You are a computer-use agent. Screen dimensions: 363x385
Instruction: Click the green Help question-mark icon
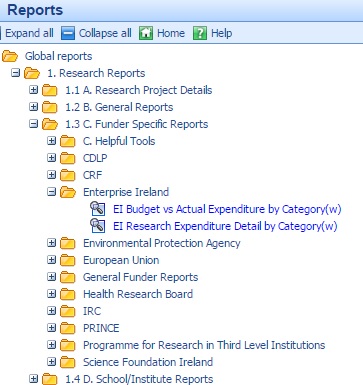click(x=200, y=33)
